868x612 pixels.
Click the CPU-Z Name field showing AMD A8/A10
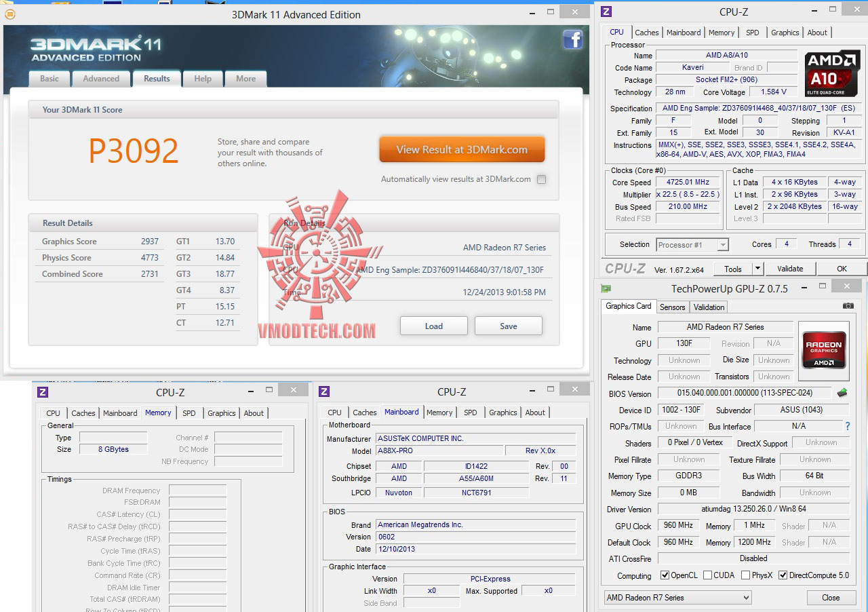727,55
